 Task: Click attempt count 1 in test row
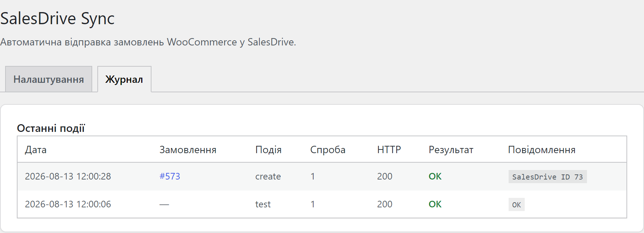point(313,204)
